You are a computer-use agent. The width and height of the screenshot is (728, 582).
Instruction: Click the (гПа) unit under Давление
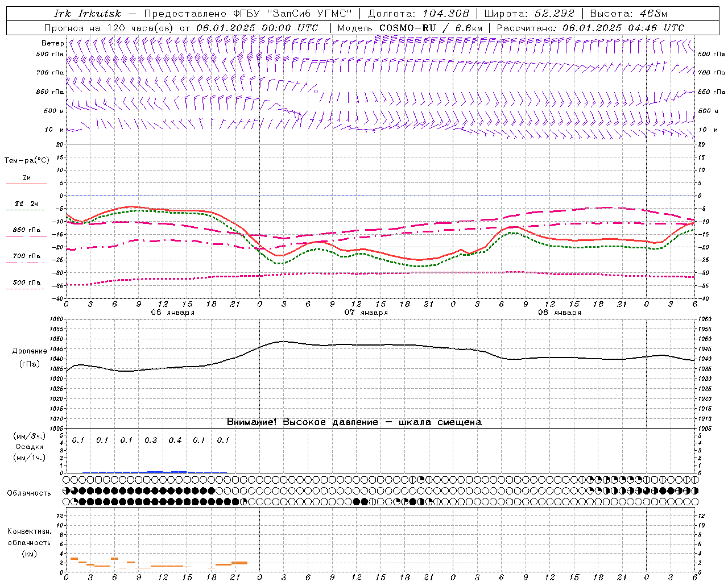[x=30, y=364]
